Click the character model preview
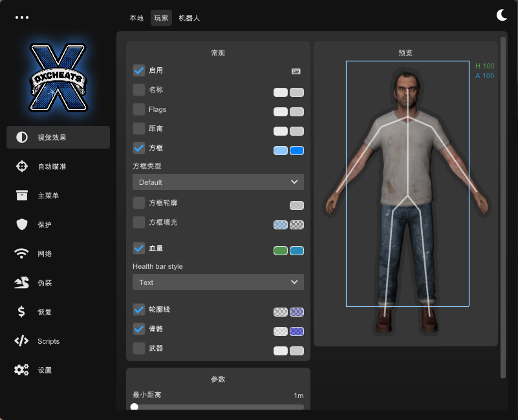This screenshot has height=420, width=518. click(407, 202)
